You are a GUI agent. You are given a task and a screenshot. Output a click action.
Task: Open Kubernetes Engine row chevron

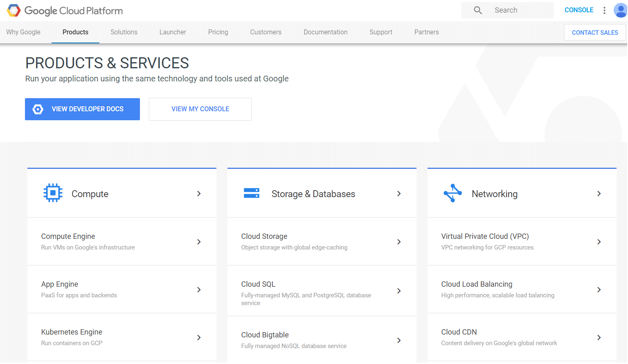pos(199,337)
